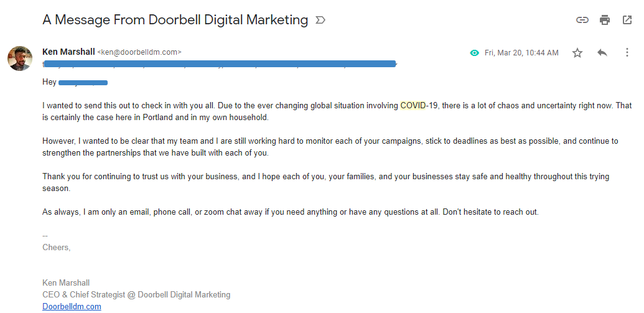This screenshot has height=313, width=644.
Task: Click the redacted recipients line
Action: point(219,63)
